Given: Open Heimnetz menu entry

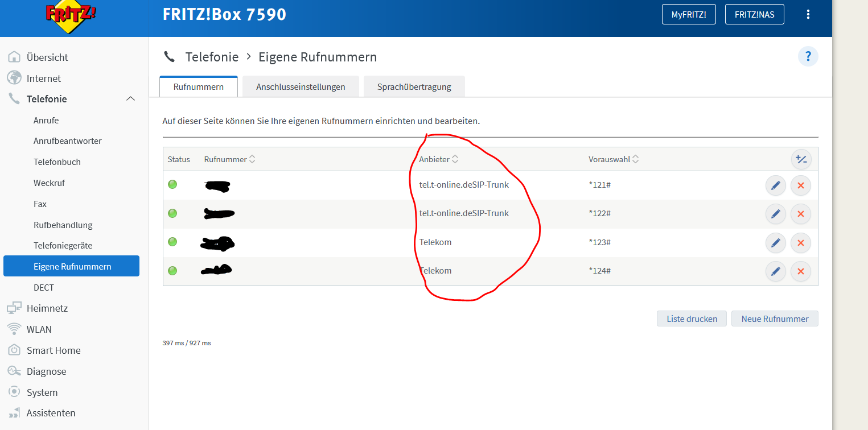Looking at the screenshot, I should [x=47, y=308].
